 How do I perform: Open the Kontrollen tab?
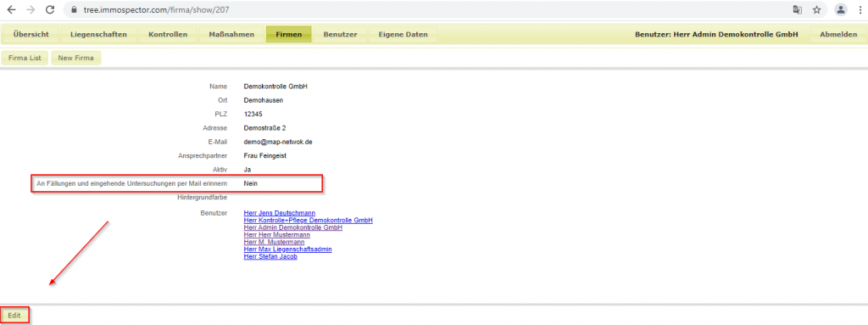pos(168,35)
